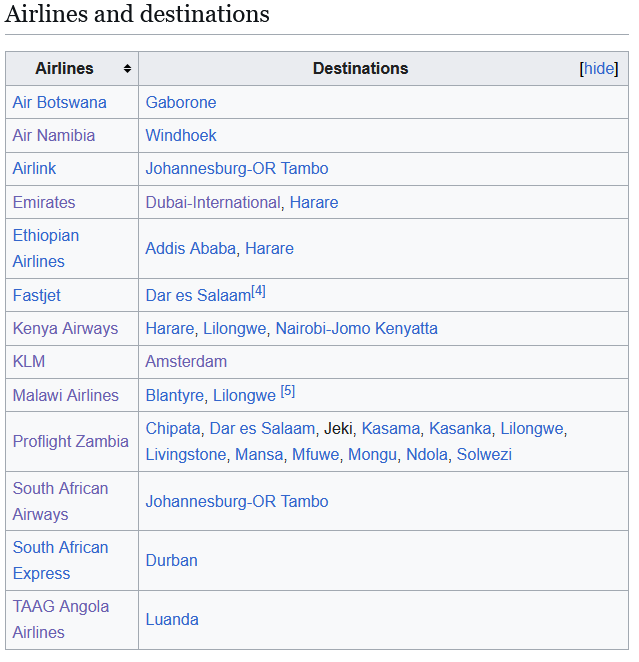
Task: Click the Airlines column header
Action: click(64, 69)
